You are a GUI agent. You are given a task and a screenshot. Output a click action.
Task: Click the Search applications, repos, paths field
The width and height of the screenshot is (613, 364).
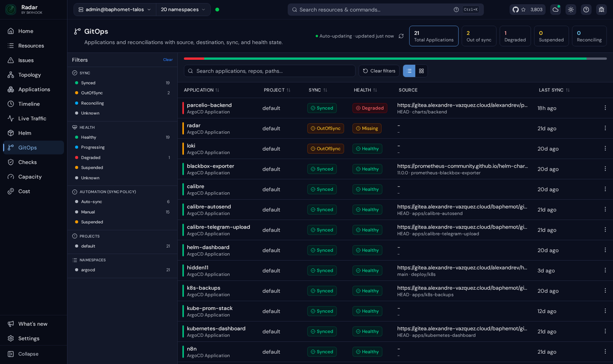269,71
